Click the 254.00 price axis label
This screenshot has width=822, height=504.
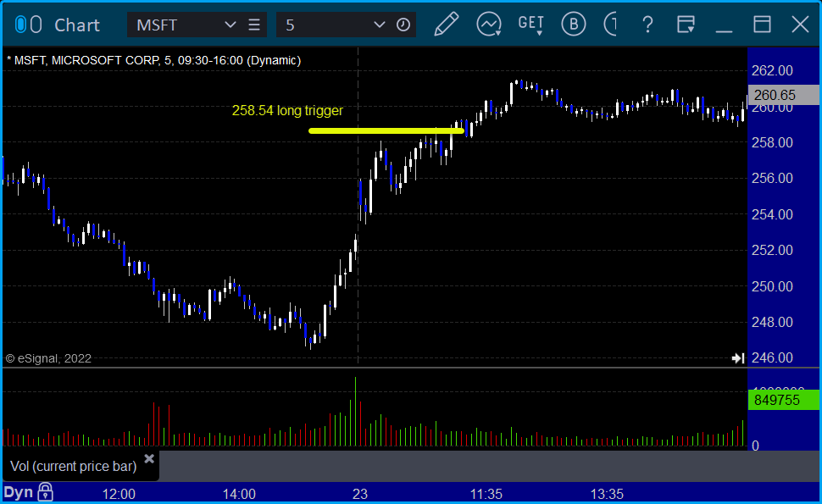[772, 214]
